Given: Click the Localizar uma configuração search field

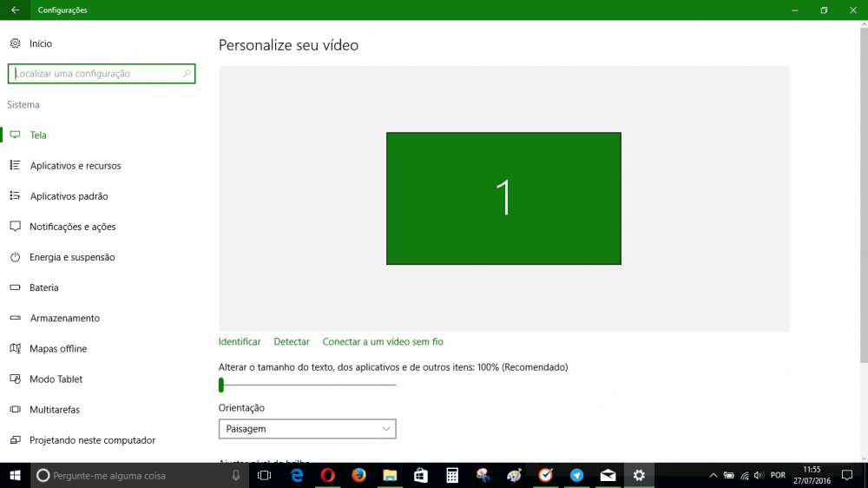Looking at the screenshot, I should [101, 74].
